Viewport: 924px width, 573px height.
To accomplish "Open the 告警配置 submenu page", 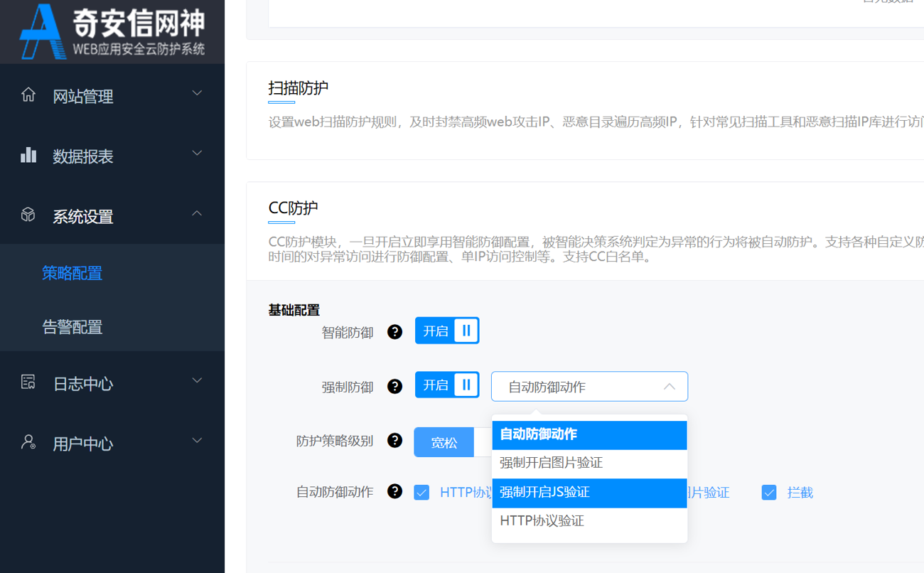I will coord(72,327).
